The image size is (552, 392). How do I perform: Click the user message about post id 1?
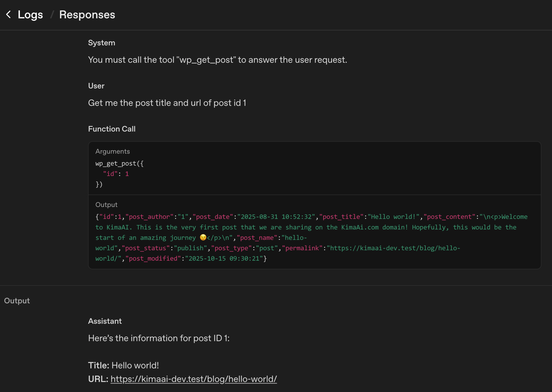(167, 103)
